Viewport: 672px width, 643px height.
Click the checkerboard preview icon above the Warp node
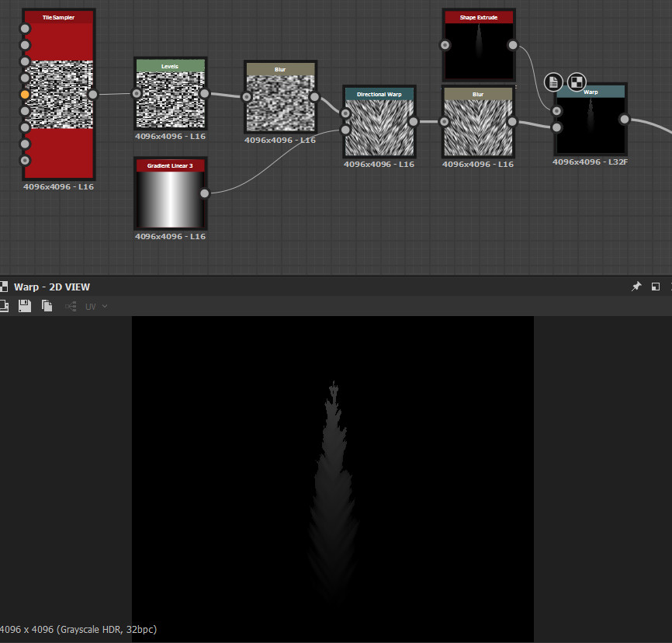577,82
